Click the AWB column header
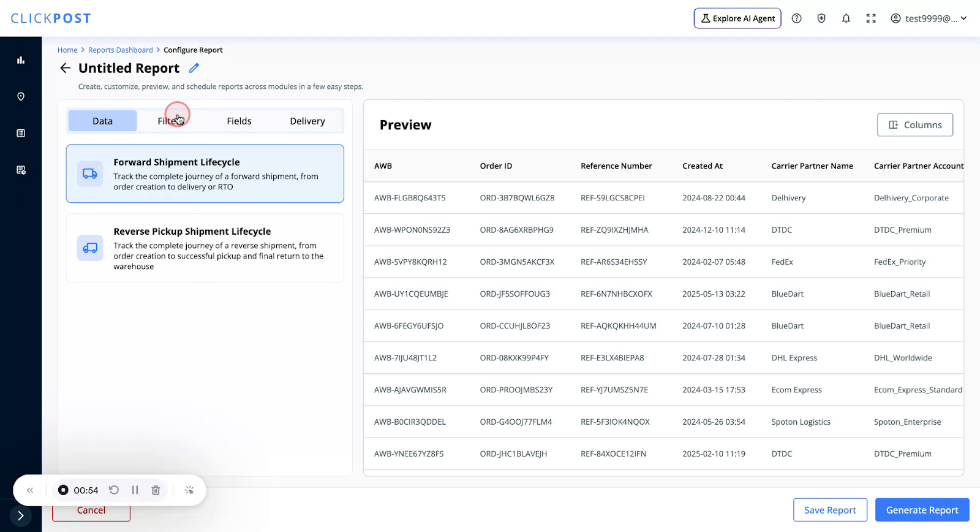 click(x=383, y=166)
